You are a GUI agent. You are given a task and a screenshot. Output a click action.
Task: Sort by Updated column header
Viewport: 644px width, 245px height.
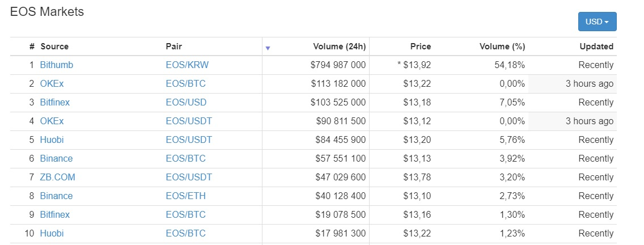(x=596, y=47)
